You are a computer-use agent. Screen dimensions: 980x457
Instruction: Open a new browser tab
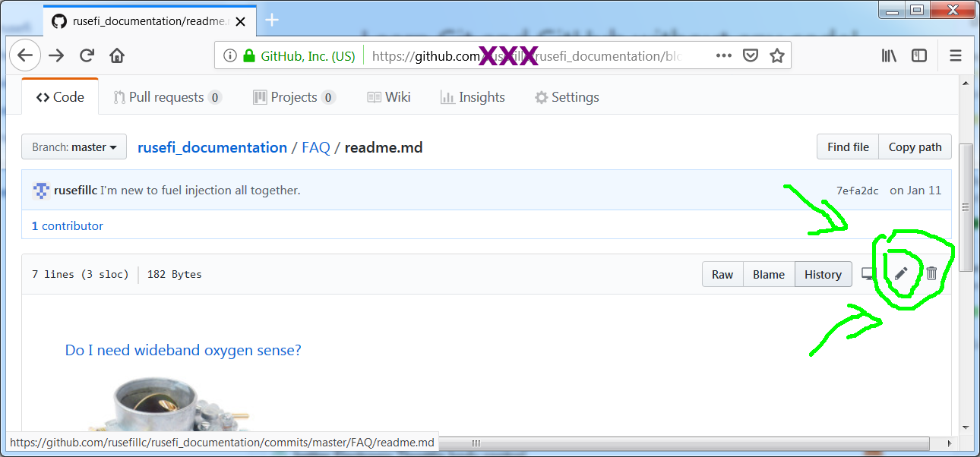point(272,20)
